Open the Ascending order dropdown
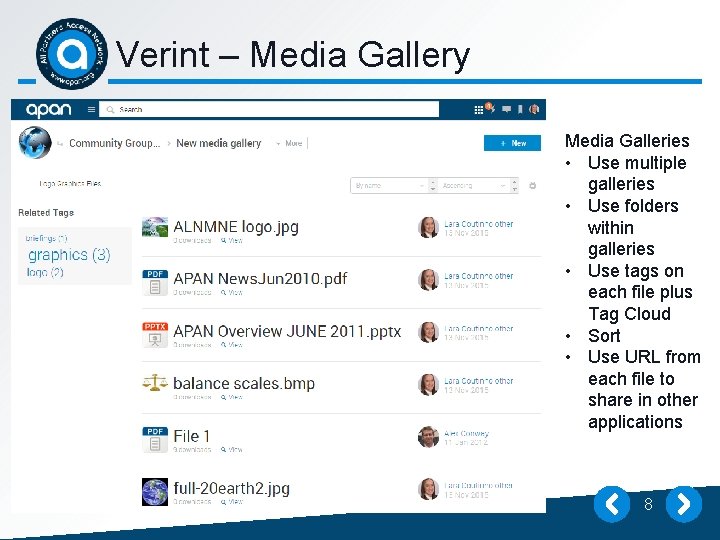This screenshot has width=720, height=540. [478, 186]
